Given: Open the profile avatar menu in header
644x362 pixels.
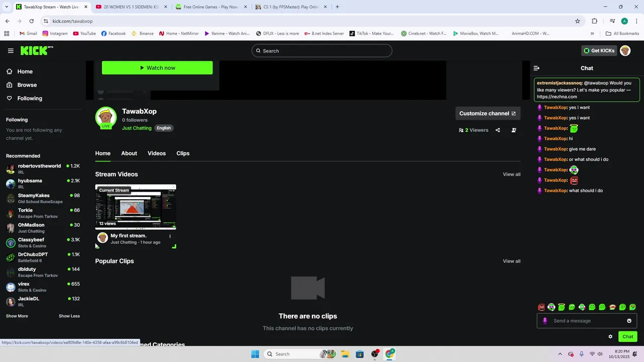Looking at the screenshot, I should coord(625,51).
